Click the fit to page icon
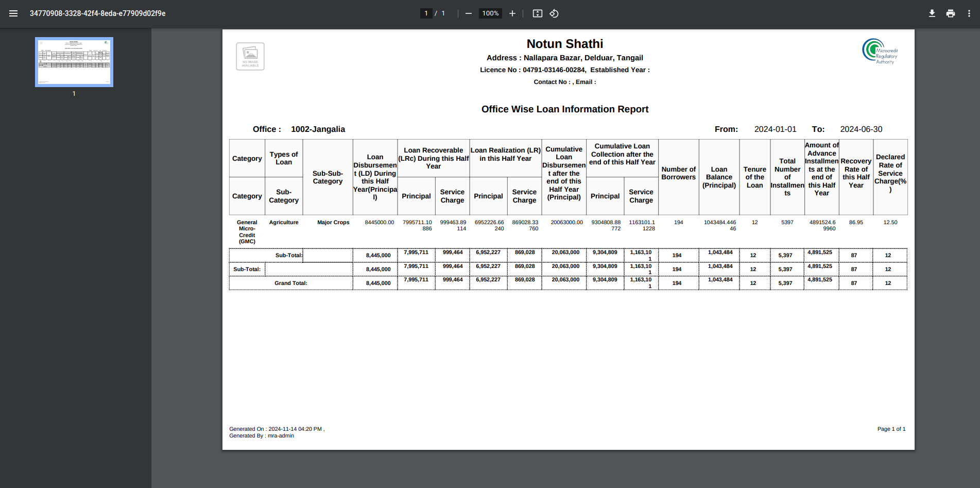 tap(538, 13)
